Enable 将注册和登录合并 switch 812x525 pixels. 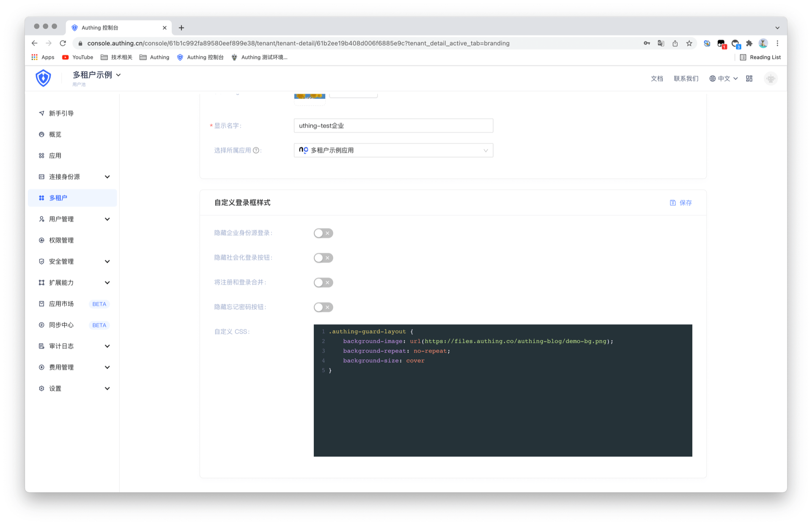pyautogui.click(x=323, y=282)
